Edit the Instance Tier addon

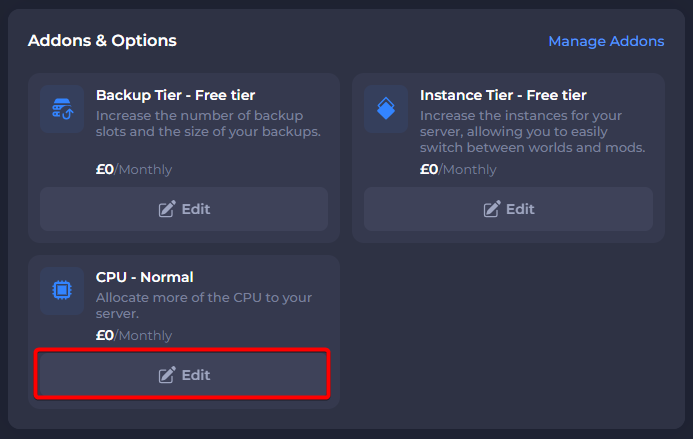508,209
